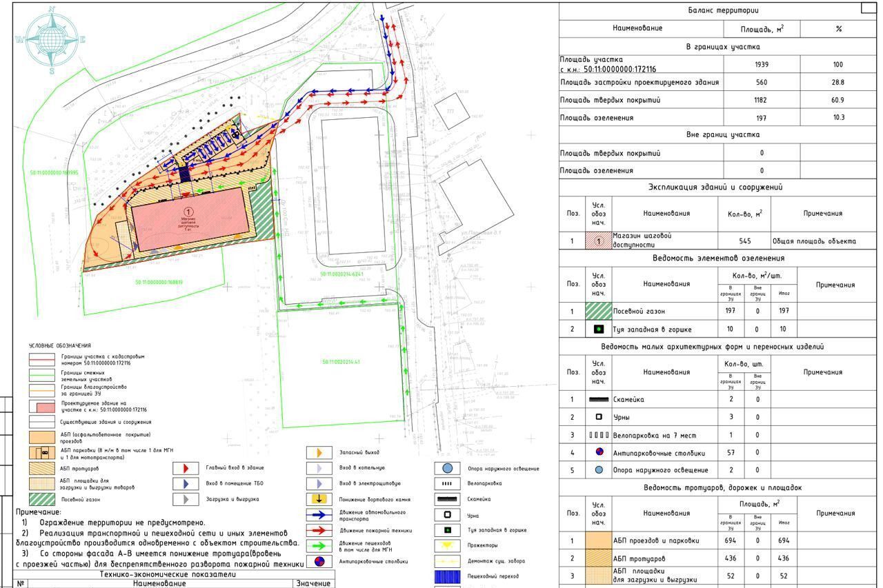
Task: Click the bollard symbol in the small forms table
Action: click(598, 452)
